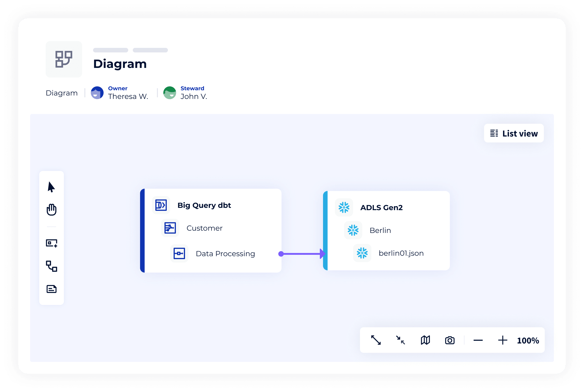Click the add node tool icon
This screenshot has width=584, height=392.
[52, 243]
